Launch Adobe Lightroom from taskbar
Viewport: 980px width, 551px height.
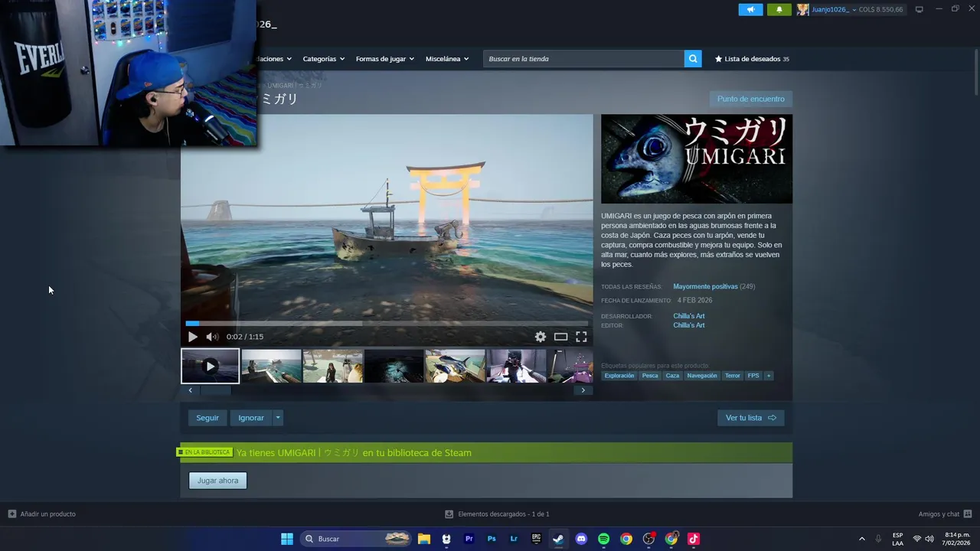514,539
